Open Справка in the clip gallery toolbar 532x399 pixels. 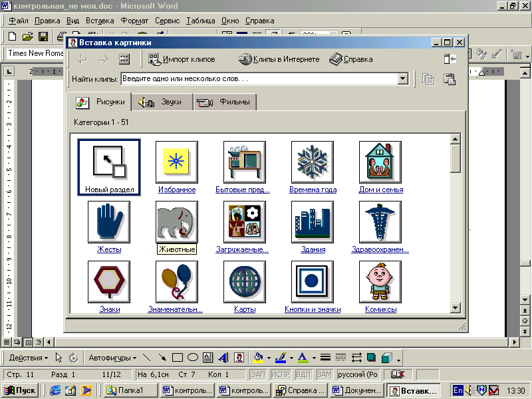coord(351,59)
